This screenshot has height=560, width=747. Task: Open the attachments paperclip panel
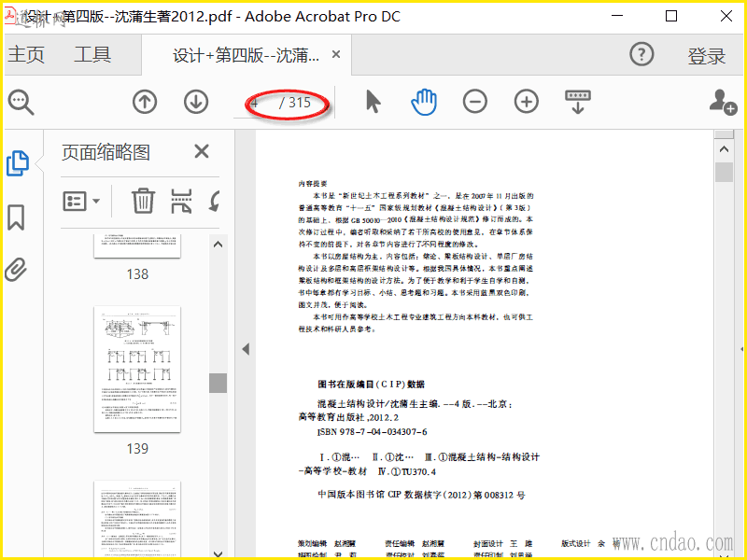[16, 270]
